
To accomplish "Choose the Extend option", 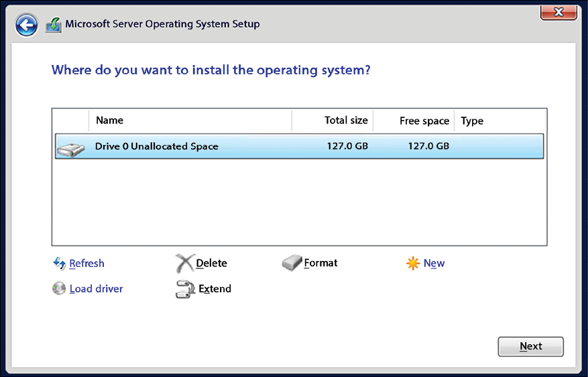I will point(215,288).
